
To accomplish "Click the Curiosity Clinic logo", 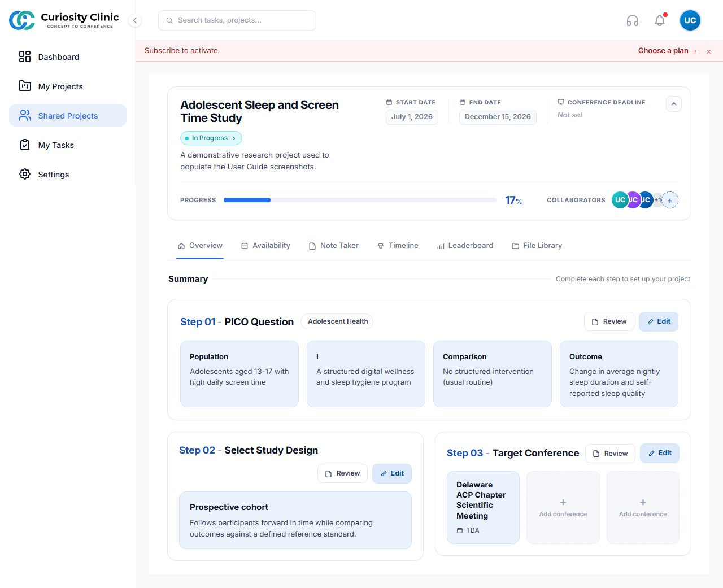I will pyautogui.click(x=64, y=20).
